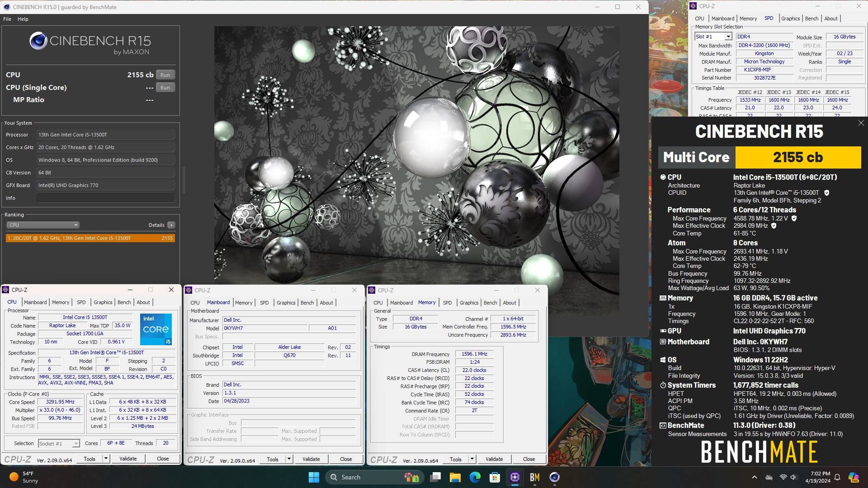This screenshot has width=868, height=488.
Task: Click the OneDrive cloud tray icon
Action: (x=769, y=477)
